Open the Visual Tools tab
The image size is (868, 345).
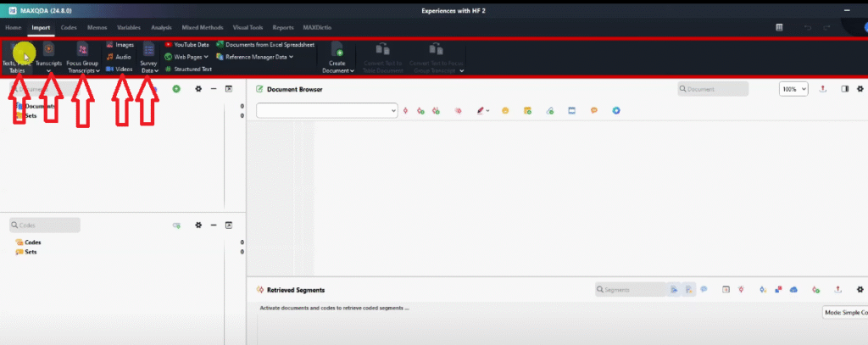(248, 28)
